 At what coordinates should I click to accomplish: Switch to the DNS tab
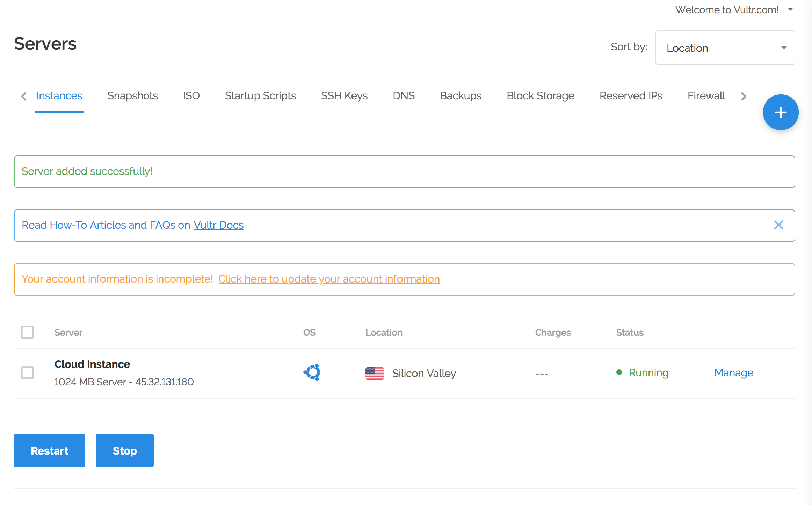pos(404,96)
